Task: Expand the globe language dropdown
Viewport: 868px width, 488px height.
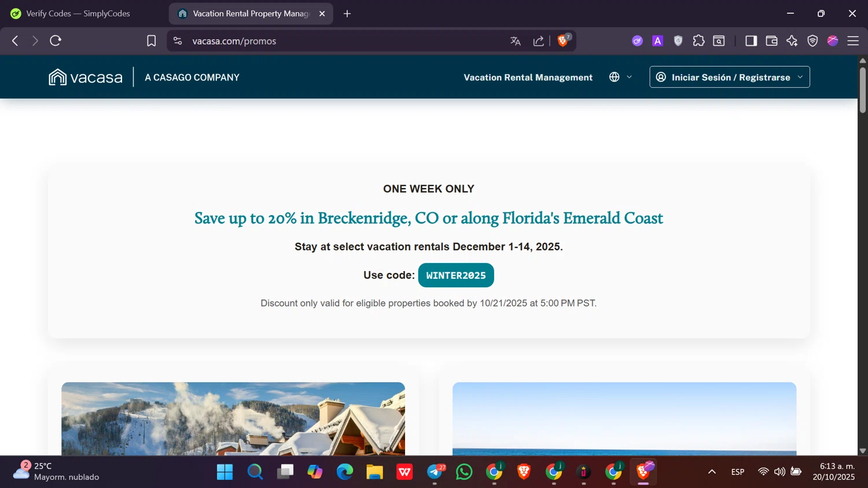Action: click(620, 77)
